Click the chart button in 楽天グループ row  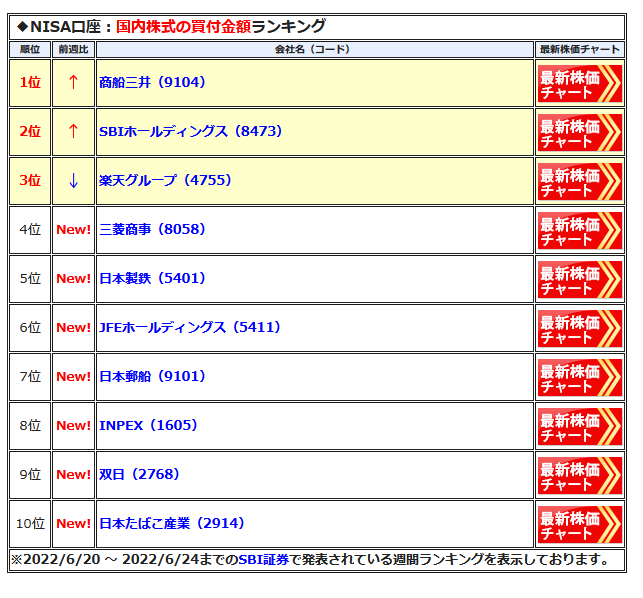(579, 181)
